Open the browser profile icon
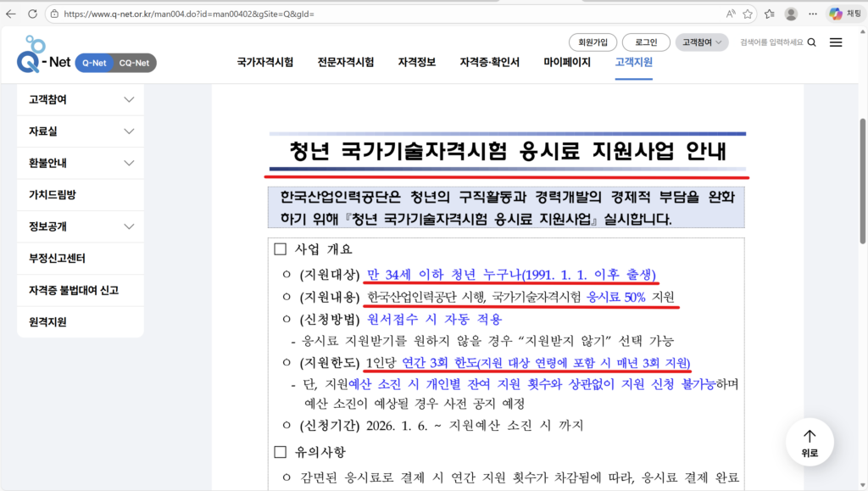The width and height of the screenshot is (868, 491). pyautogui.click(x=790, y=13)
